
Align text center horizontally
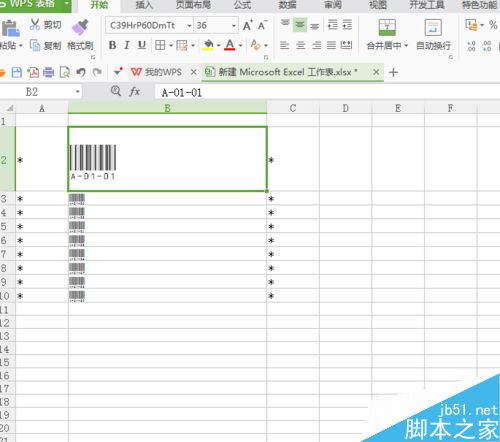[x=301, y=45]
